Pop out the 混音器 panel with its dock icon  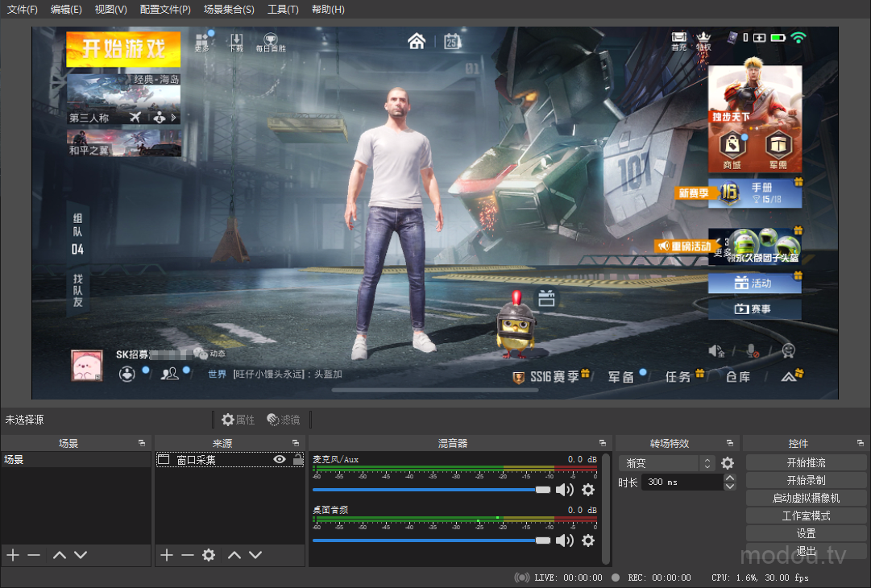pos(603,443)
